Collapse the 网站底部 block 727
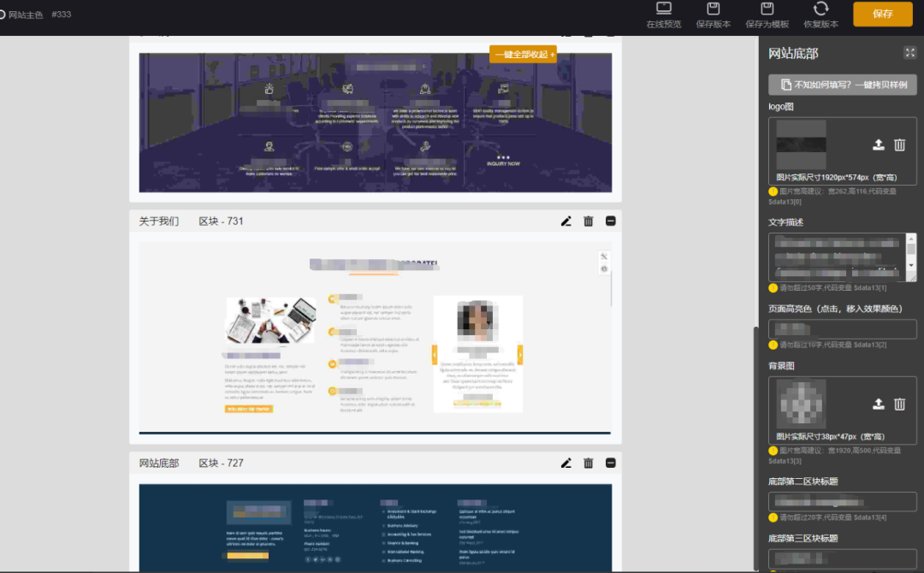The height and width of the screenshot is (573, 924). [611, 463]
